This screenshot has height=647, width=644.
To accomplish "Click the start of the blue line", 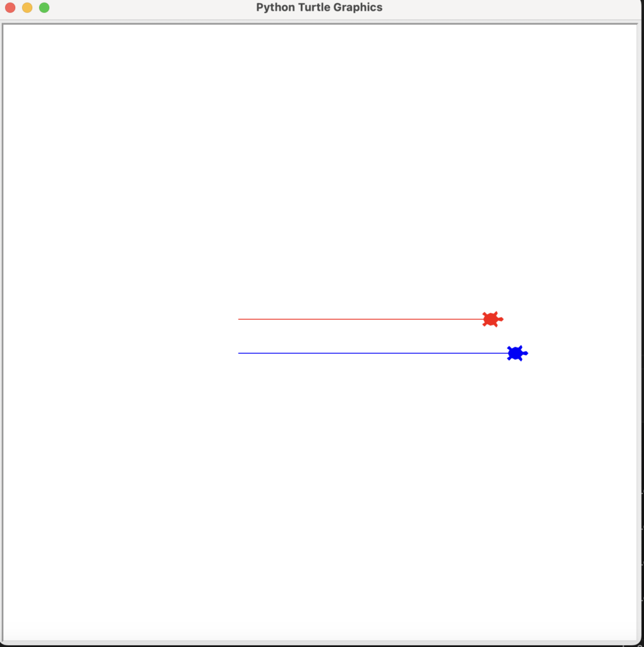I will tap(239, 353).
